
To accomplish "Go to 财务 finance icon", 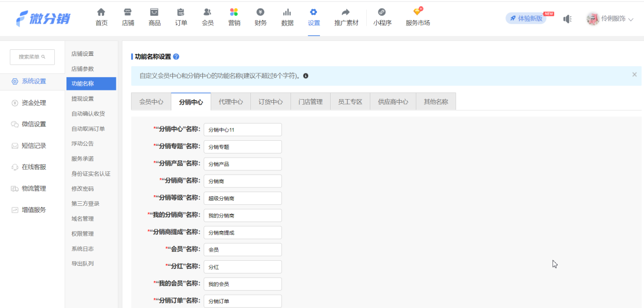I will (261, 12).
